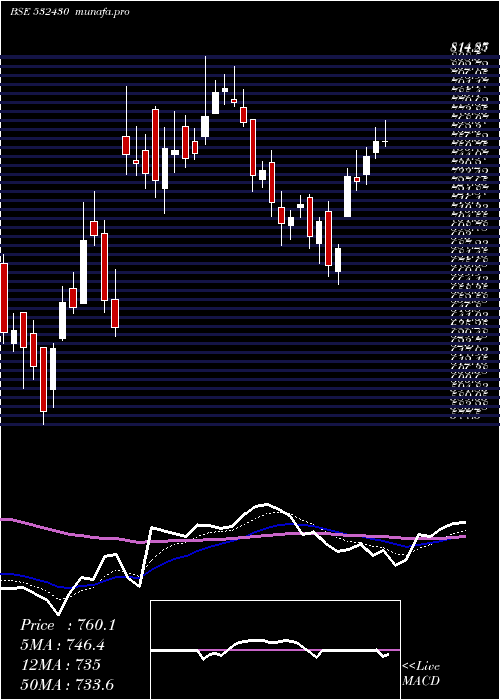Click the munafa.pro site name

[103, 12]
